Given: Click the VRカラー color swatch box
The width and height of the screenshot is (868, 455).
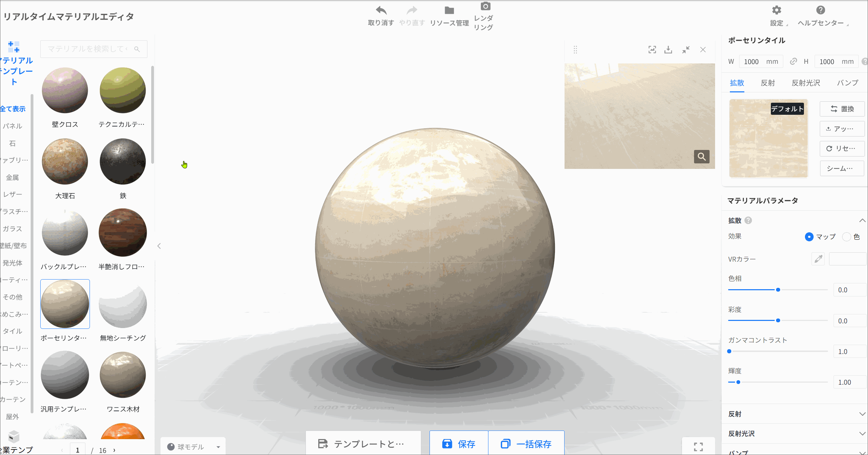Looking at the screenshot, I should (848, 259).
